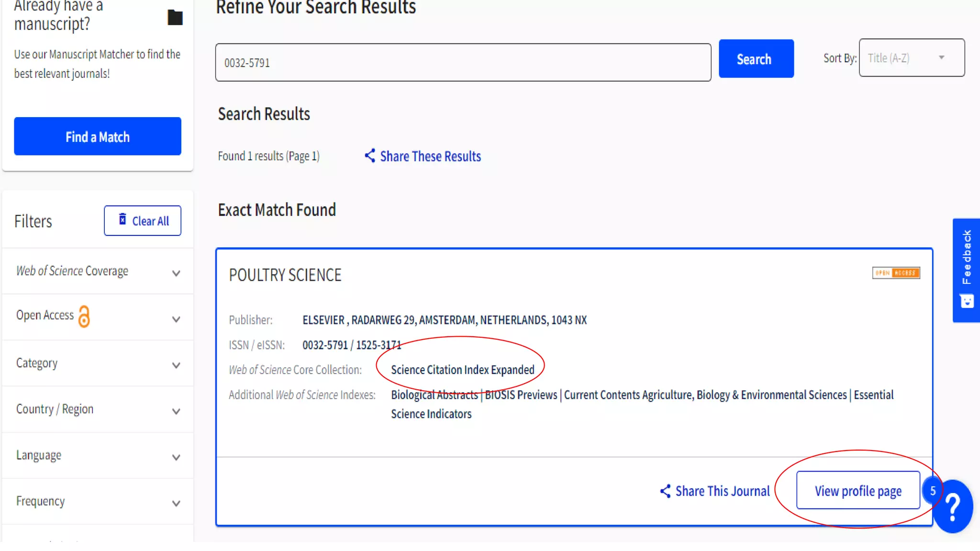
Task: Click the blue notification badge showing 5
Action: coord(932,490)
